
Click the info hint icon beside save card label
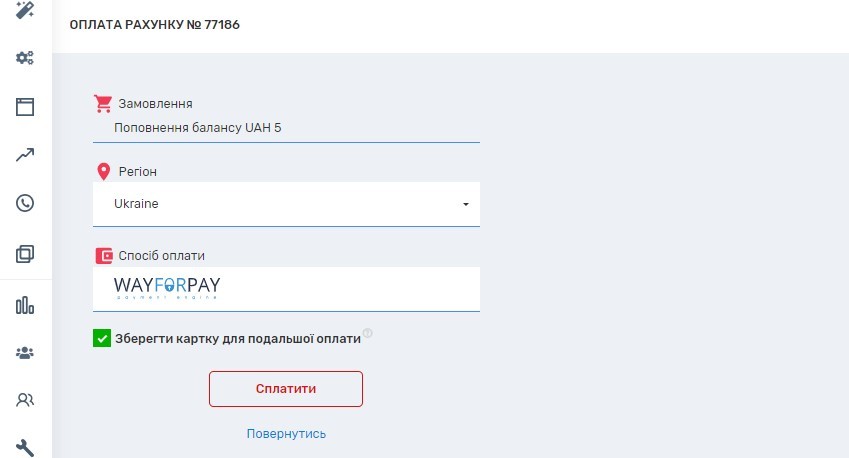click(x=368, y=333)
